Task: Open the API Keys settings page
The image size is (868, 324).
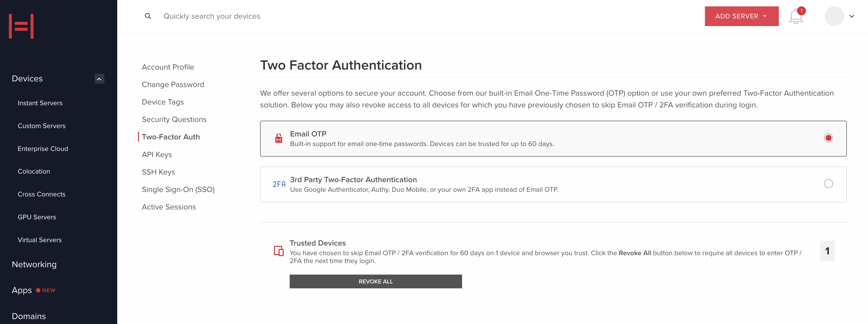Action: click(x=157, y=154)
